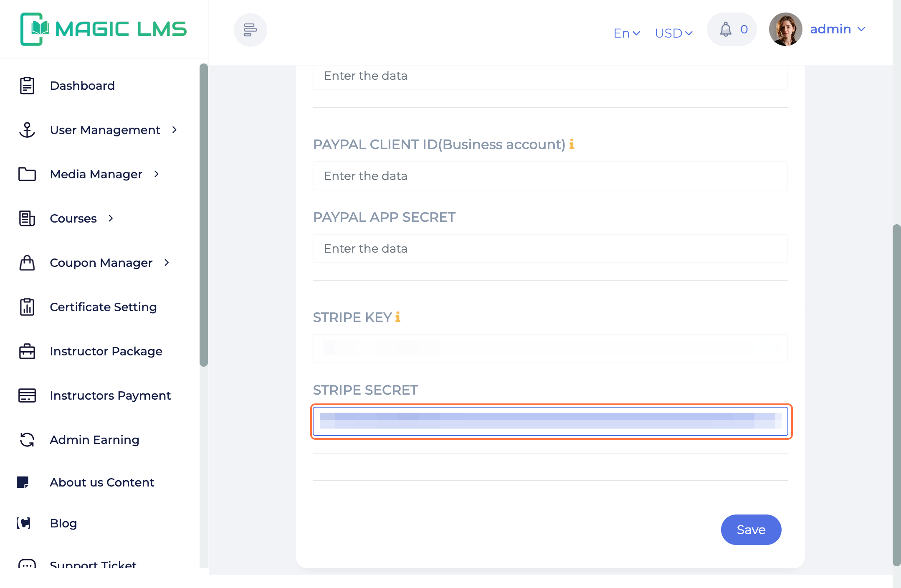Open the En language dropdown

pos(627,33)
